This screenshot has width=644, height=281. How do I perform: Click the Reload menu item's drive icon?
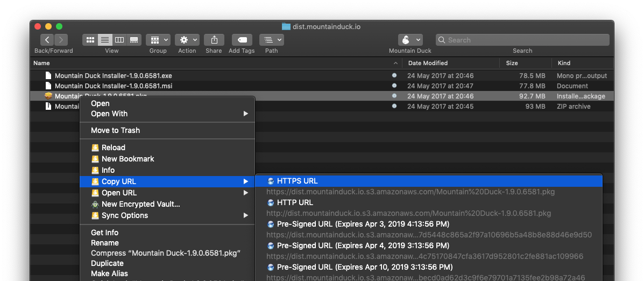pos(95,147)
